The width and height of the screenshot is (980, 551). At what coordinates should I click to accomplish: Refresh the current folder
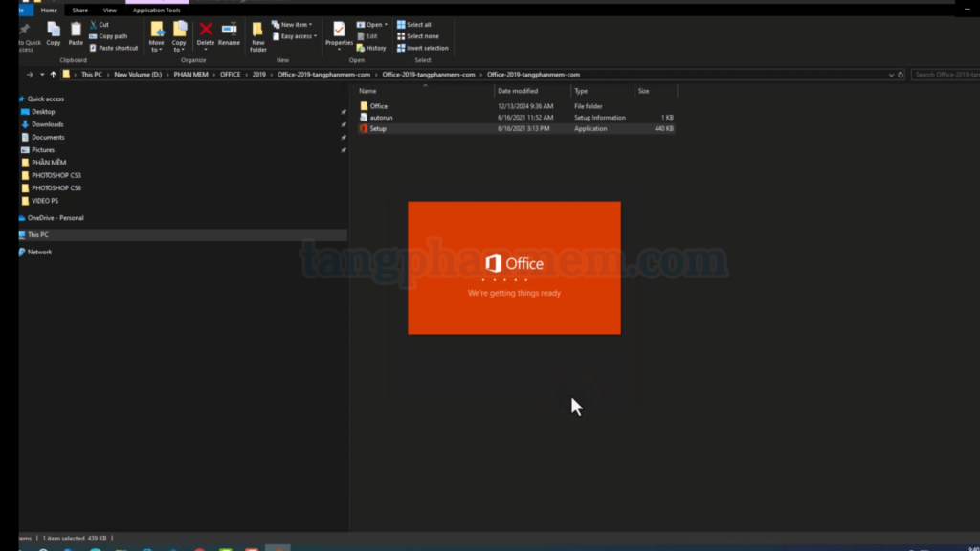(901, 75)
